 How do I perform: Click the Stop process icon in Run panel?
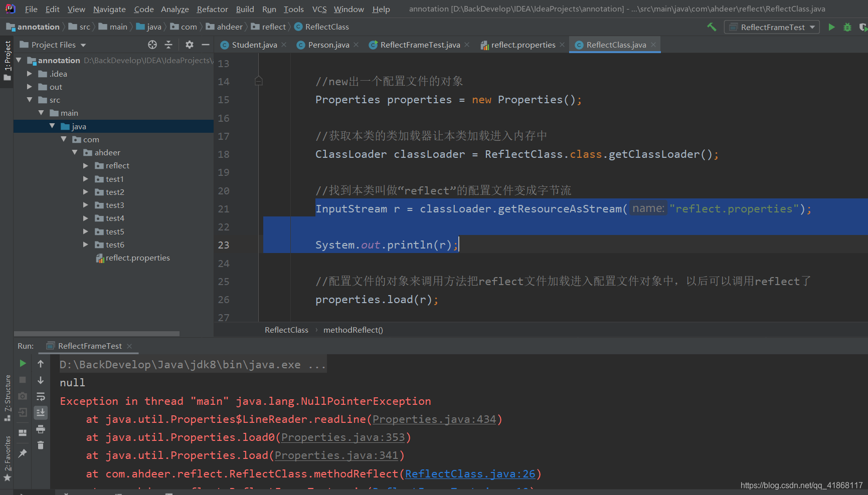pos(23,380)
